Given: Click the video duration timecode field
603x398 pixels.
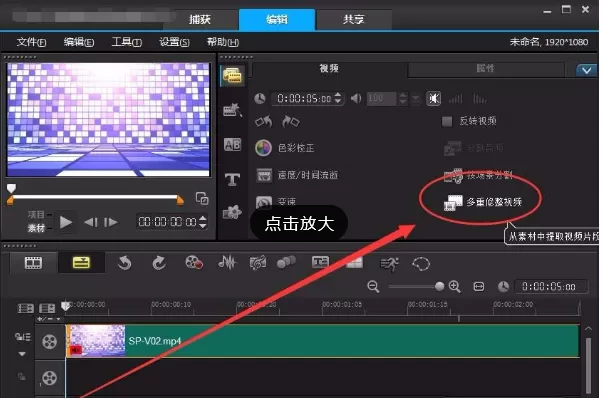Looking at the screenshot, I should (304, 98).
